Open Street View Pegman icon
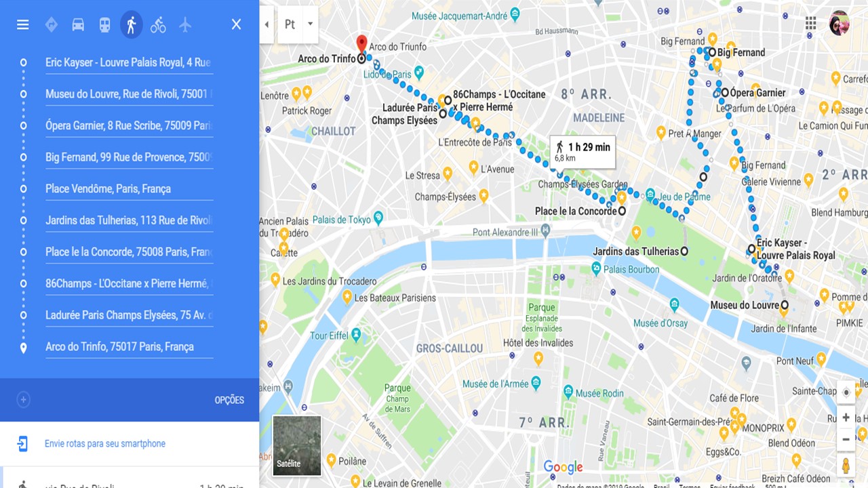 (846, 466)
